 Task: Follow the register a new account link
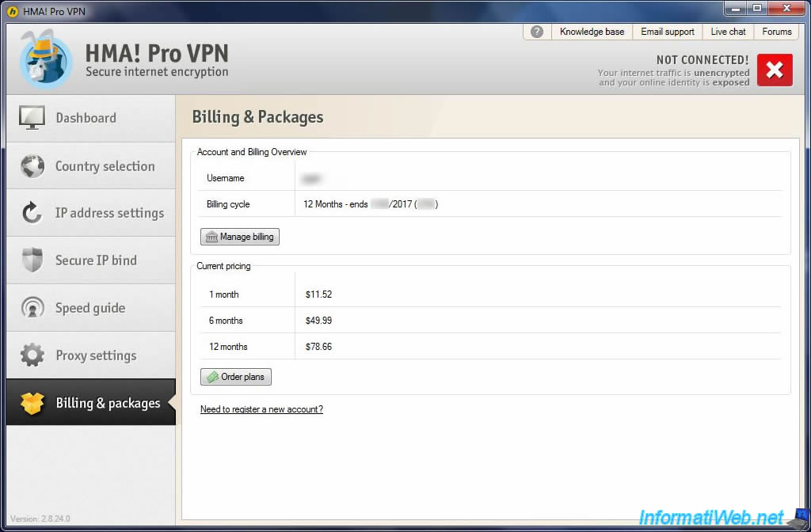pyautogui.click(x=261, y=409)
